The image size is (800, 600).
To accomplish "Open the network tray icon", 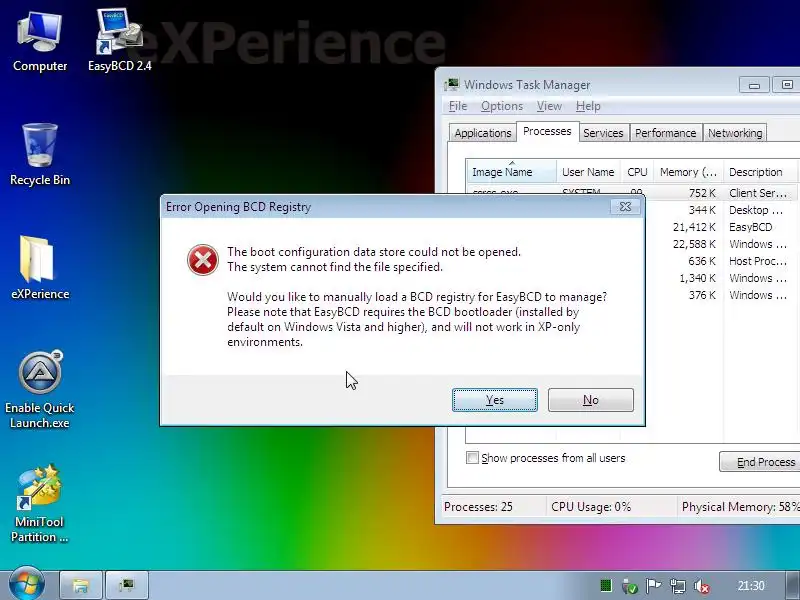I will click(678, 586).
